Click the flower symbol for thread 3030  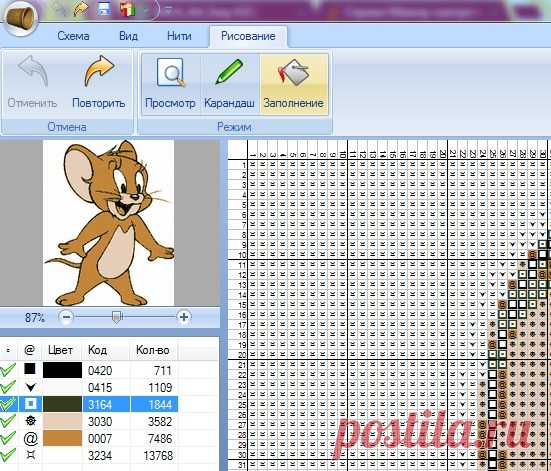click(31, 420)
